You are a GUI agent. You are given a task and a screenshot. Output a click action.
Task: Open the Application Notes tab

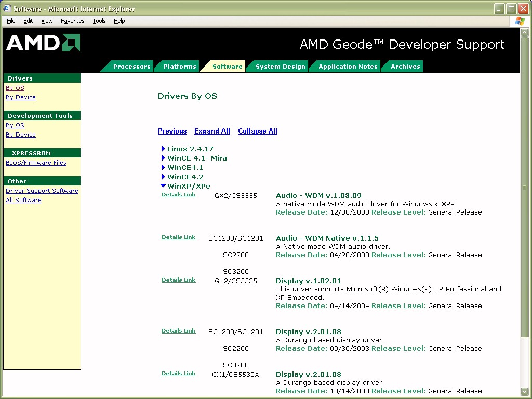[348, 66]
